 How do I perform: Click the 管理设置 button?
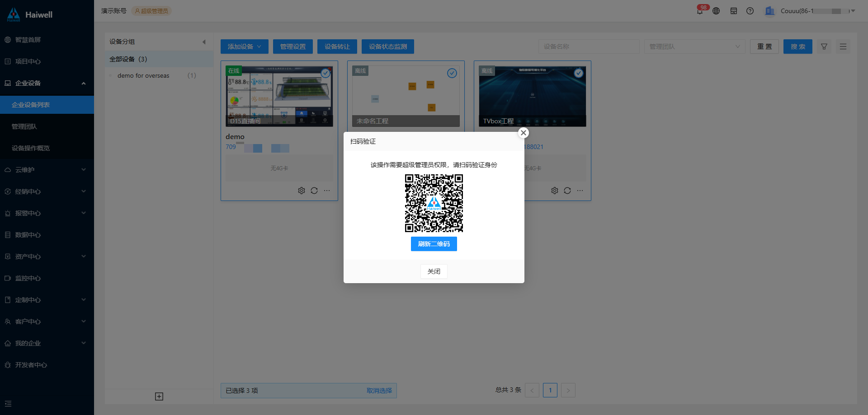pos(293,47)
